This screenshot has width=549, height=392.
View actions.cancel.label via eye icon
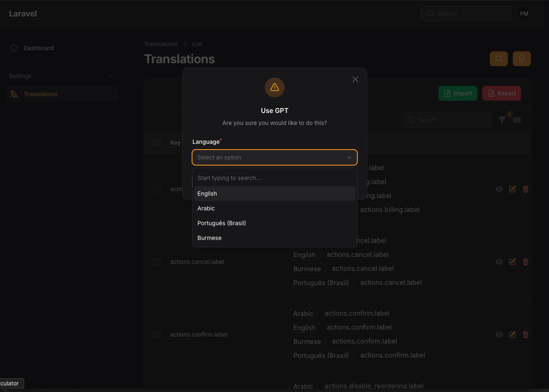point(499,262)
